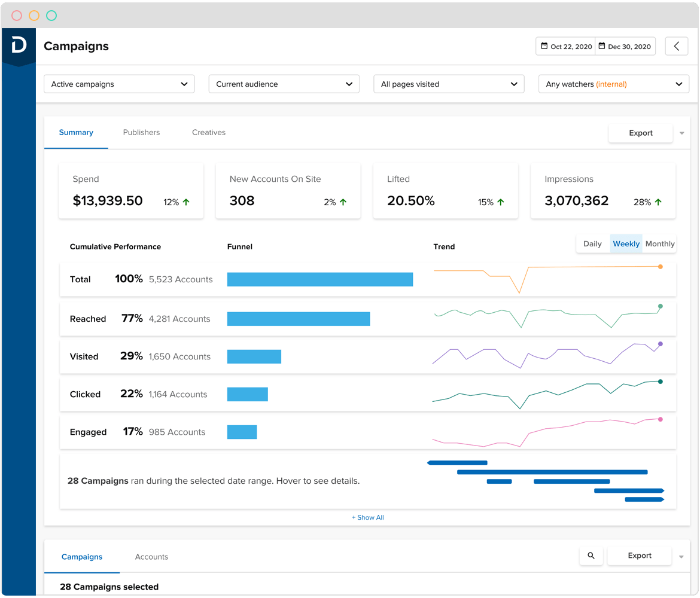Image resolution: width=700 pixels, height=598 pixels.
Task: Click the calendar icon beside Oct 22, 2020
Action: tap(544, 46)
